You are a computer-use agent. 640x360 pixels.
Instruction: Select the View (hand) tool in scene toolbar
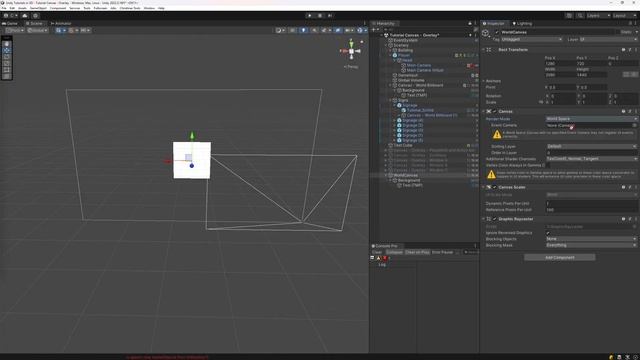pos(7,44)
